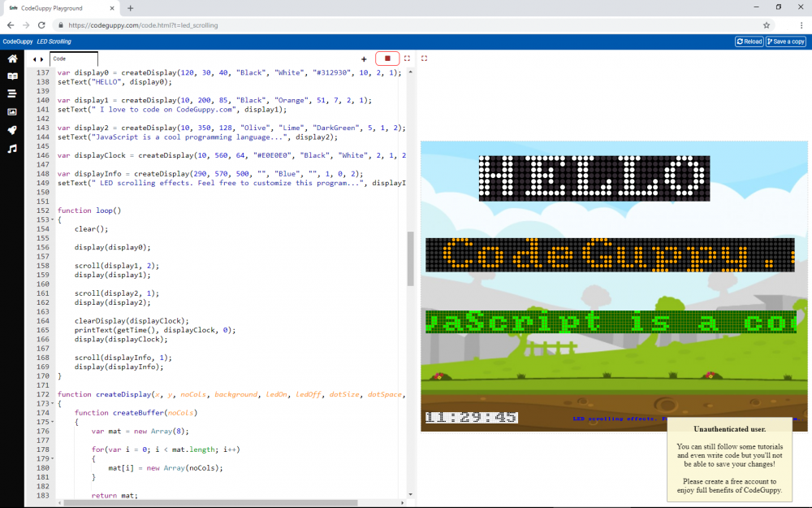Screen dimensions: 812x508
Task: Expand the code editor to fullscreen
Action: [407, 59]
